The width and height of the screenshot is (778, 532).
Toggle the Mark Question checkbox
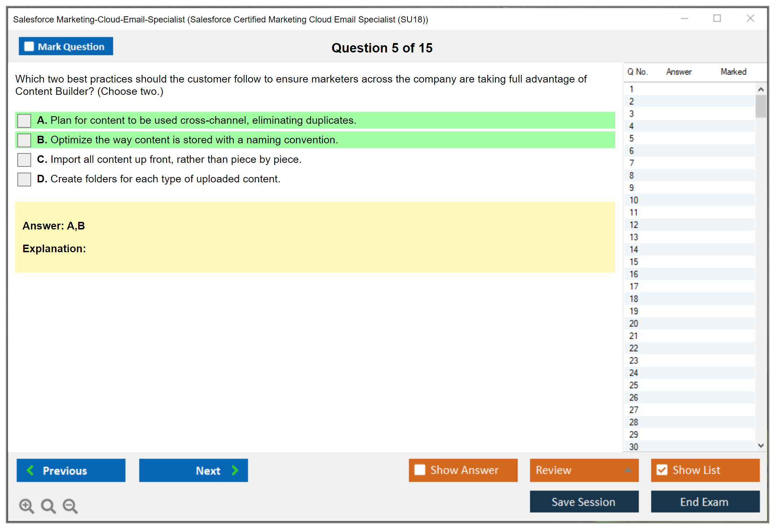click(x=29, y=46)
